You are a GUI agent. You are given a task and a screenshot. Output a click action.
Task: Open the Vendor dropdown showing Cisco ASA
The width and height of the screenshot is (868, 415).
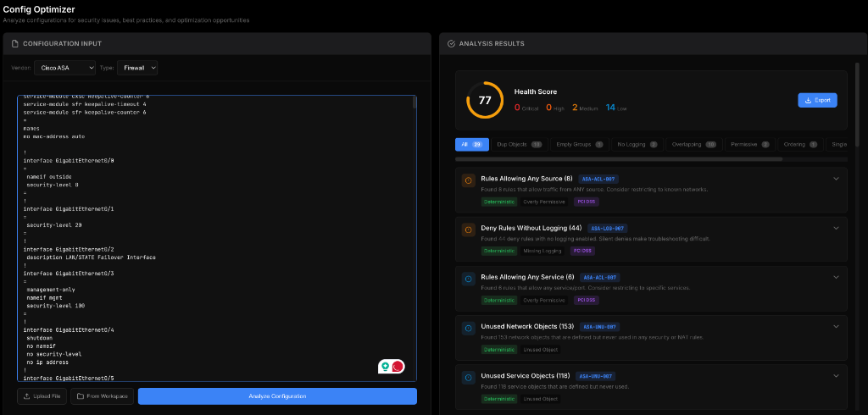[x=63, y=68]
